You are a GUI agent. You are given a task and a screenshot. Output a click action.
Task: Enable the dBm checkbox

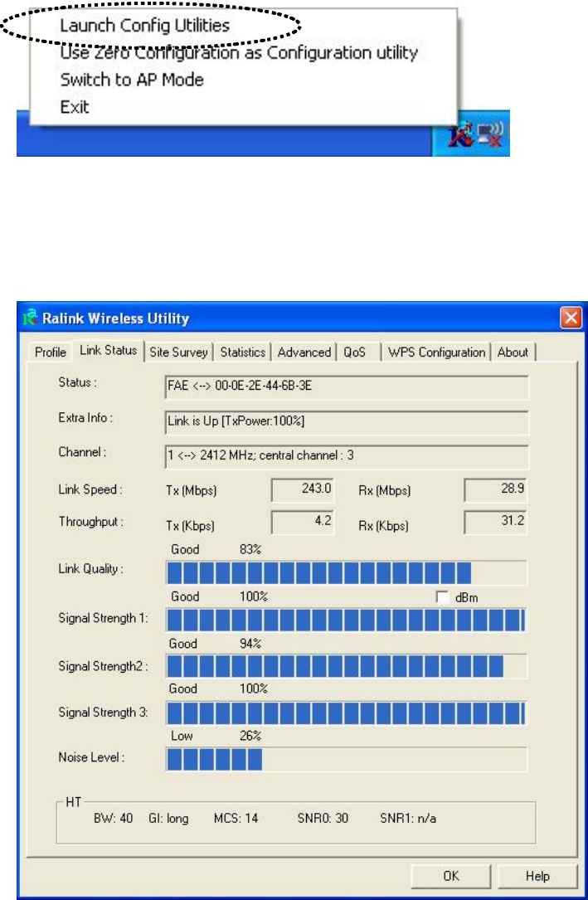pyautogui.click(x=442, y=597)
